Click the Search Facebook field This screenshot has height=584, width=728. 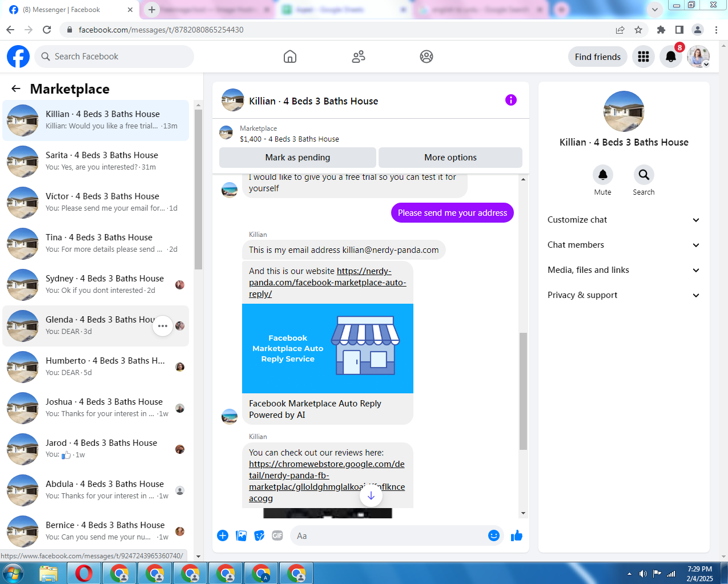114,57
